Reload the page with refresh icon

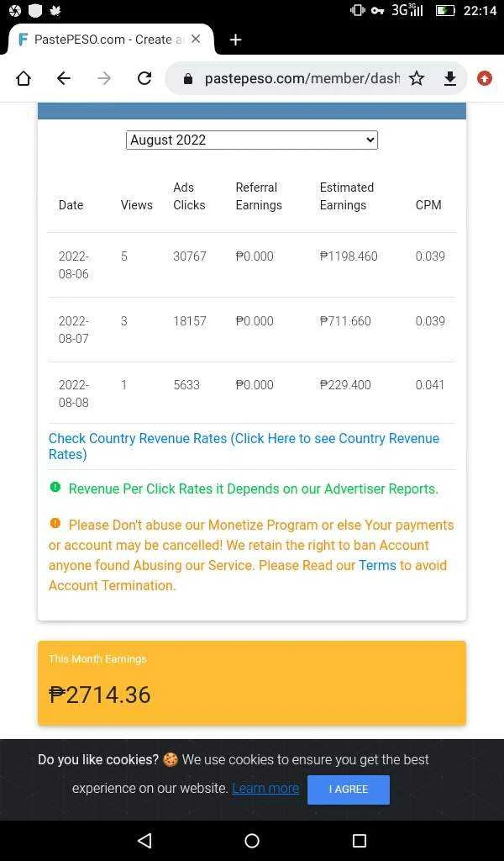click(144, 78)
